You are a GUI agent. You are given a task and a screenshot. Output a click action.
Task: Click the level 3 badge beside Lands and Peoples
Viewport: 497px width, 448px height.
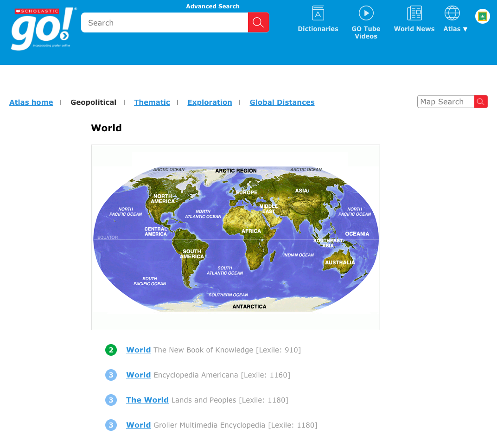(111, 400)
